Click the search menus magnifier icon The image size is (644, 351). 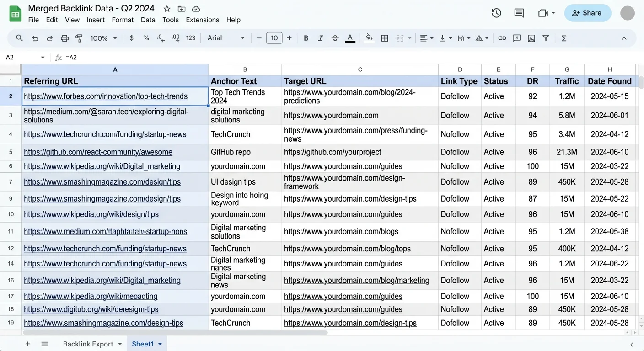pos(19,38)
